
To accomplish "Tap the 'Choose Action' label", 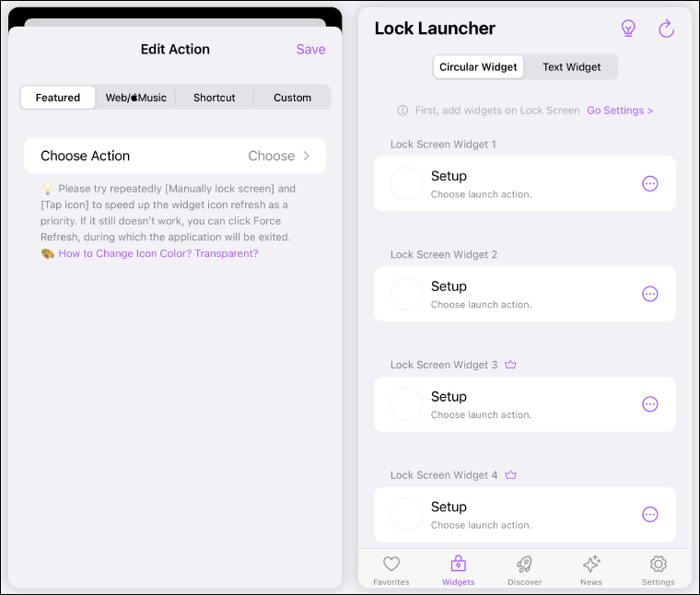I will (86, 156).
